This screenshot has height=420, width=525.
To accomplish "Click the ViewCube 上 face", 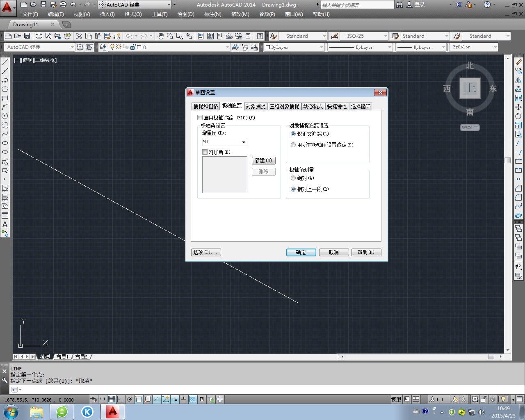I will click(470, 88).
